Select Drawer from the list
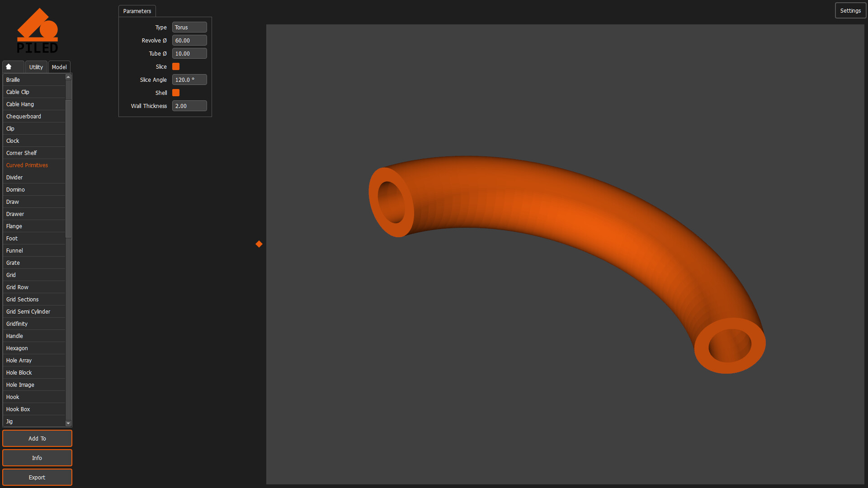 tap(34, 214)
